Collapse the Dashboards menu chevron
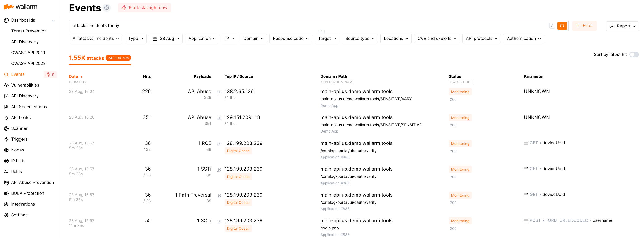 coord(53,21)
